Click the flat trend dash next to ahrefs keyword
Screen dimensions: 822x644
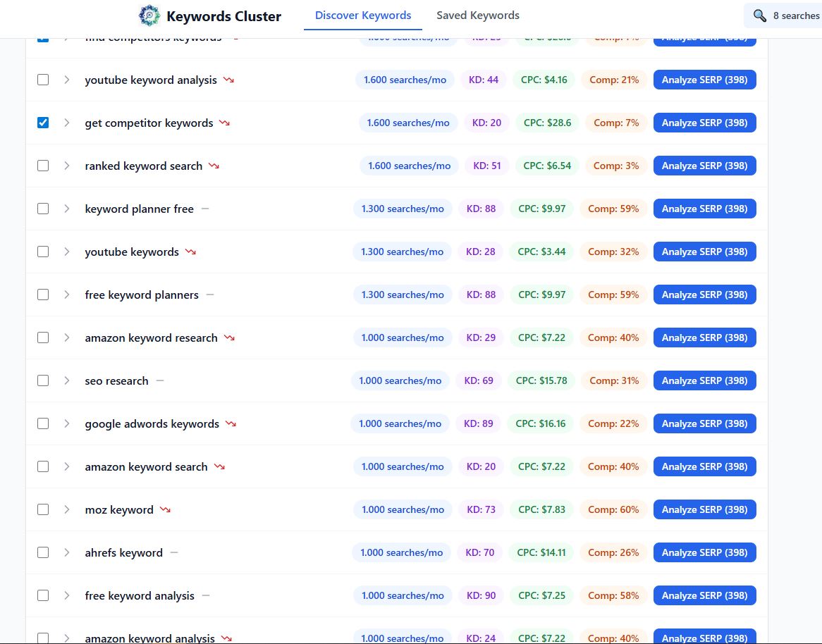pos(173,552)
